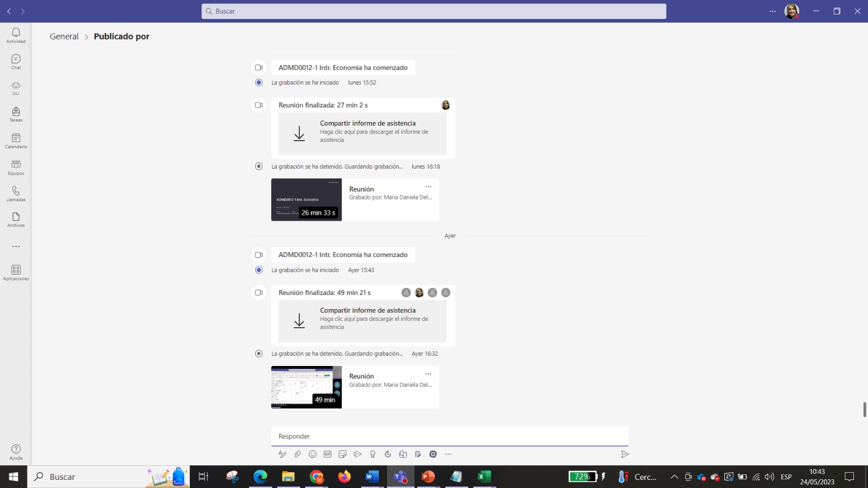Click the Responder reply text box
The height and width of the screenshot is (488, 868).
click(x=449, y=436)
